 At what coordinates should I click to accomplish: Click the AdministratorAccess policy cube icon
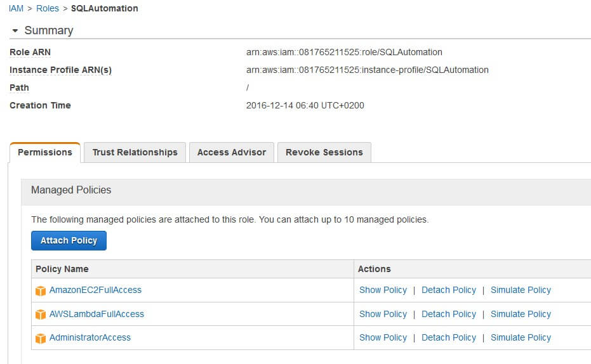[x=41, y=338]
